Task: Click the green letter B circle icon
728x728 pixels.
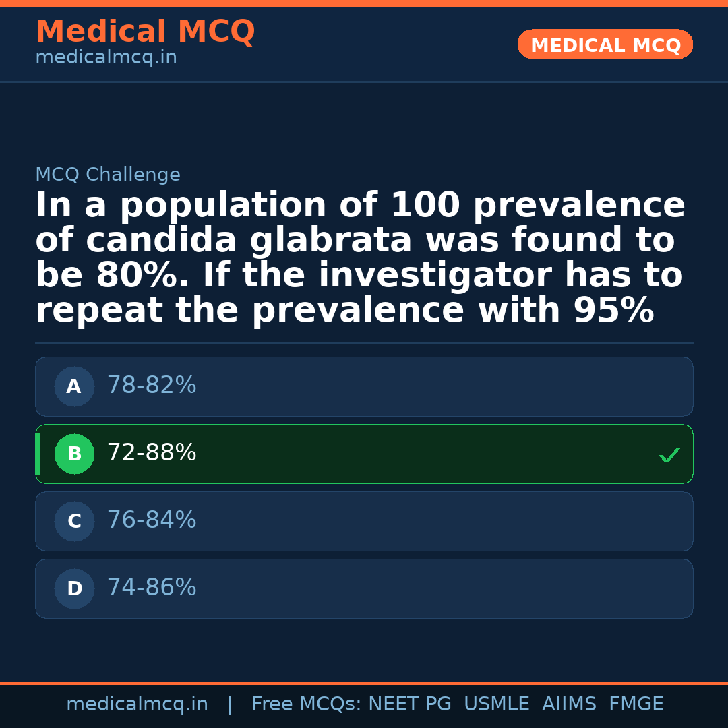Action: tap(74, 454)
